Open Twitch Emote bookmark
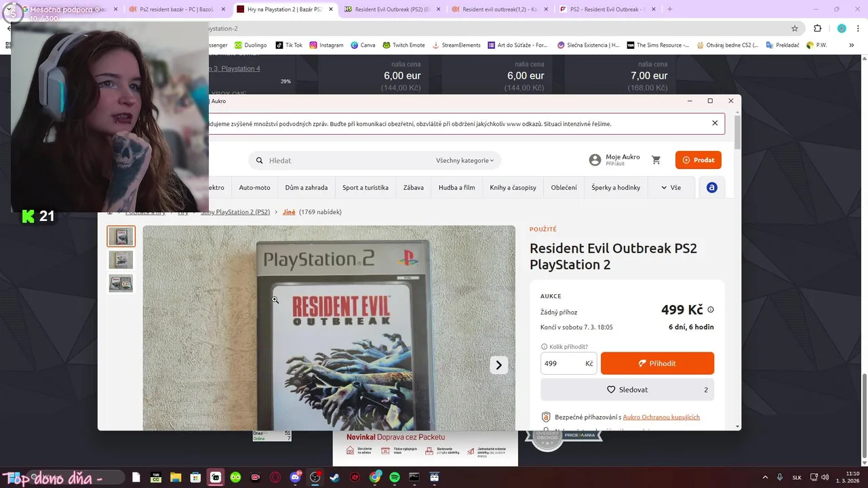Image resolution: width=868 pixels, height=488 pixels. coord(403,45)
